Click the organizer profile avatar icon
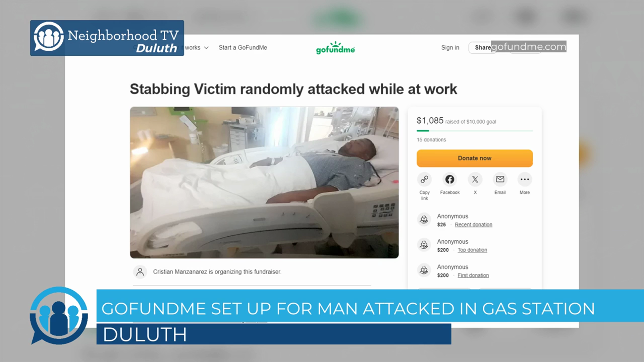Viewport: 644px width, 362px height. [x=140, y=272]
